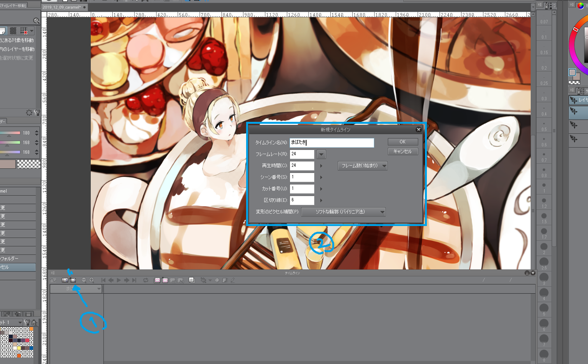Click the シーン番号 value field
The width and height of the screenshot is (588, 364).
[302, 177]
